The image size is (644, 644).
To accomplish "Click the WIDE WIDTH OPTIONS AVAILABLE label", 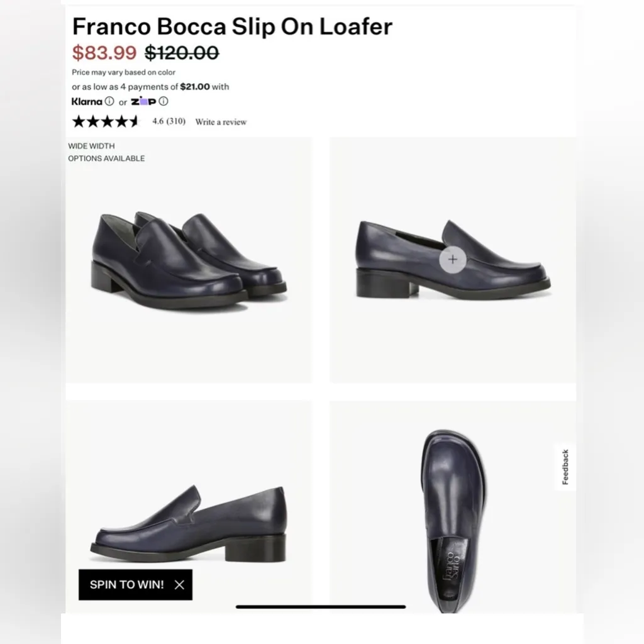I will (x=106, y=152).
